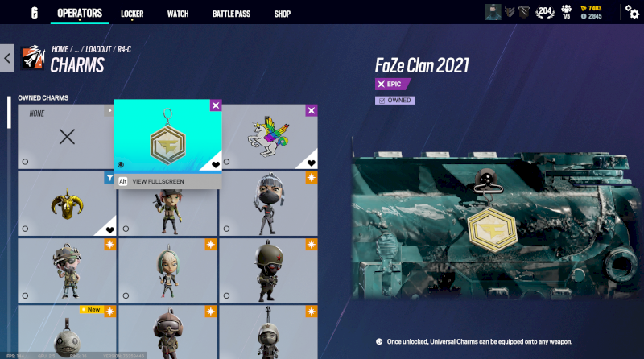
Task: Switch to the LOCKER tab
Action: pos(132,14)
